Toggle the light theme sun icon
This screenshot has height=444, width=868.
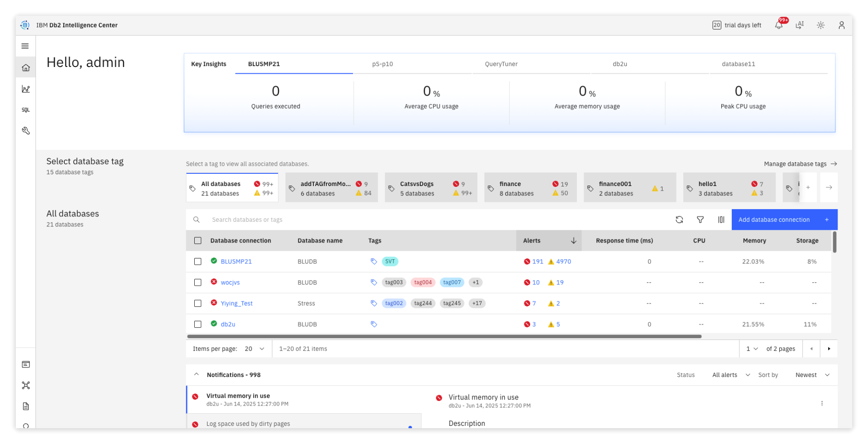(x=820, y=25)
